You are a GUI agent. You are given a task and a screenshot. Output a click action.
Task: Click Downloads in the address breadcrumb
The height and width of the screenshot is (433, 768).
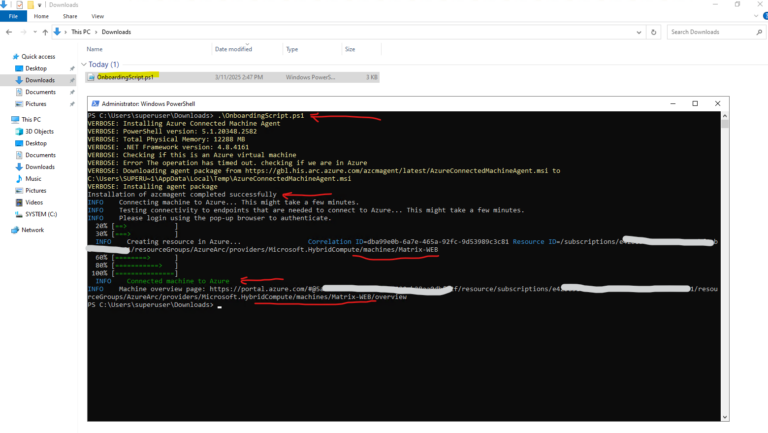[116, 32]
